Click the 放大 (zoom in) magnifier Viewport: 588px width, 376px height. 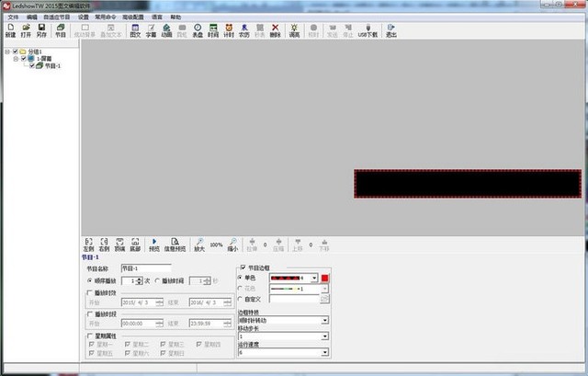point(199,245)
